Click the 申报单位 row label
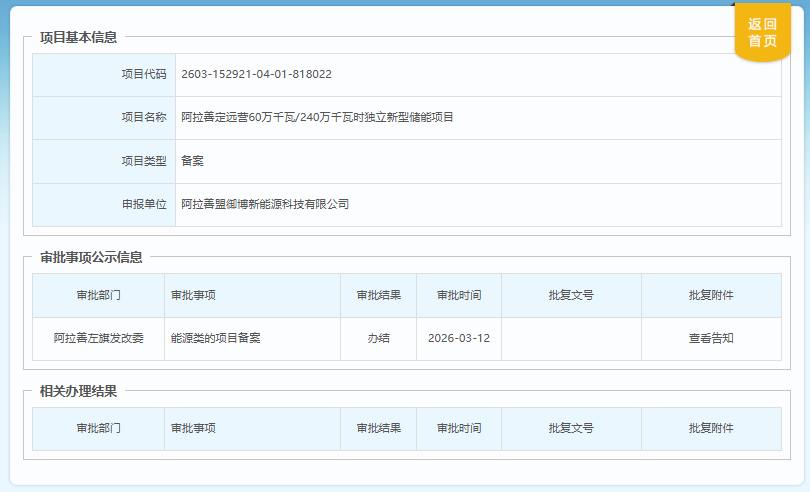810x492 pixels. pyautogui.click(x=144, y=204)
